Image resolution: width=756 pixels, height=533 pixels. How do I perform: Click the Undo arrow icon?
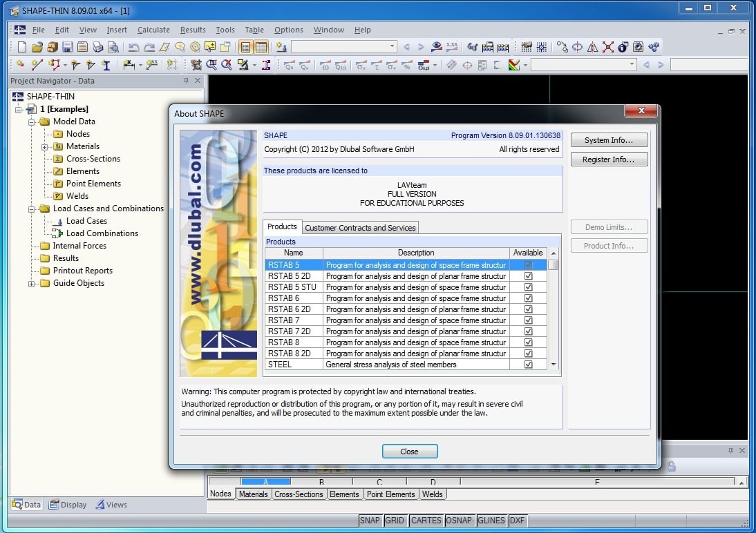133,47
